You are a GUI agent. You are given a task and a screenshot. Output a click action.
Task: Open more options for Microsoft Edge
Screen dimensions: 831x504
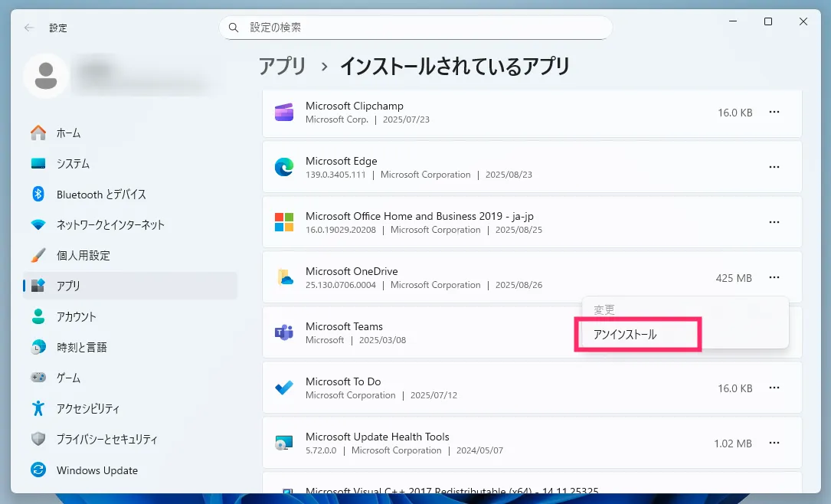(x=774, y=168)
